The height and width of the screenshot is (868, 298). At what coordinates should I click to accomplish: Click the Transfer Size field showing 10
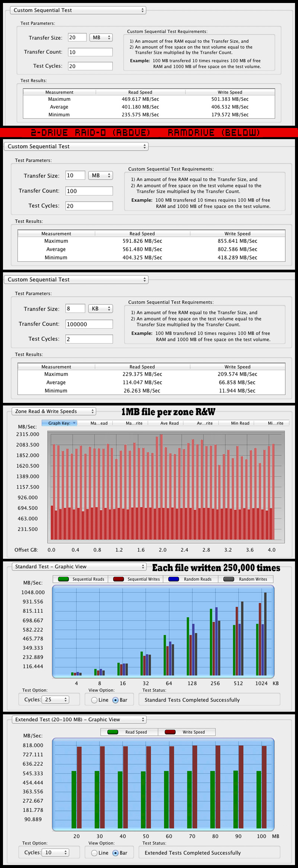75,175
